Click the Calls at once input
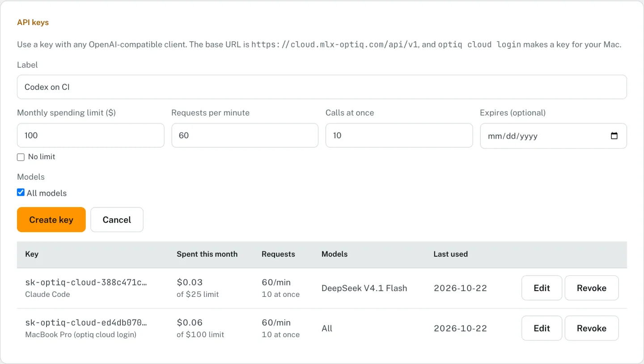The image size is (644, 364). pyautogui.click(x=399, y=135)
